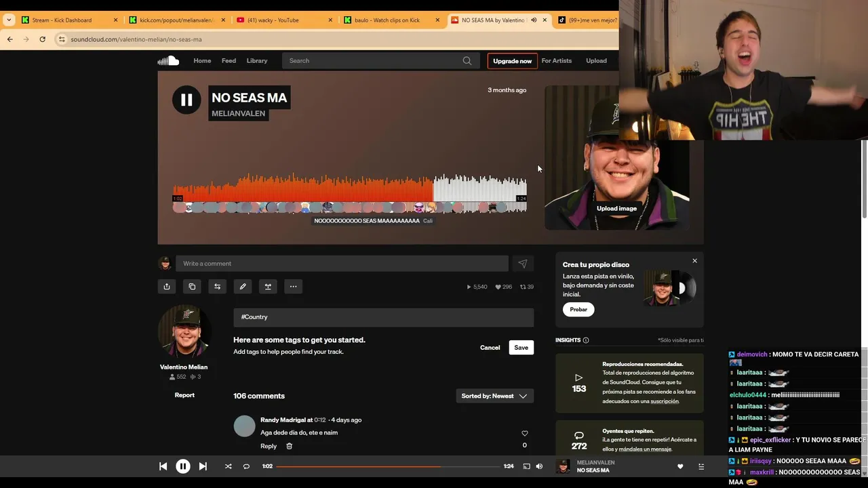Open Library in SoundCloud navigation
Screen dimensions: 868x488
(257, 61)
